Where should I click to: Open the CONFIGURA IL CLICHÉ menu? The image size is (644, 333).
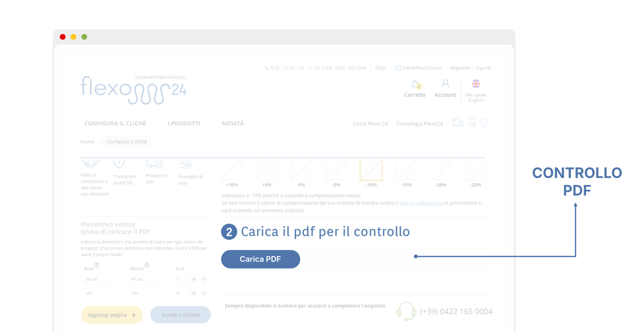click(115, 123)
